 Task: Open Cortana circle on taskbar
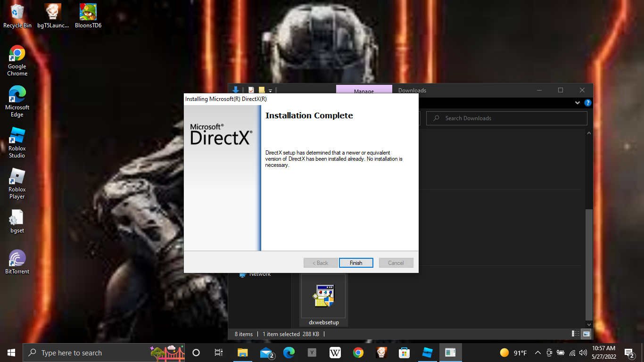tap(196, 353)
